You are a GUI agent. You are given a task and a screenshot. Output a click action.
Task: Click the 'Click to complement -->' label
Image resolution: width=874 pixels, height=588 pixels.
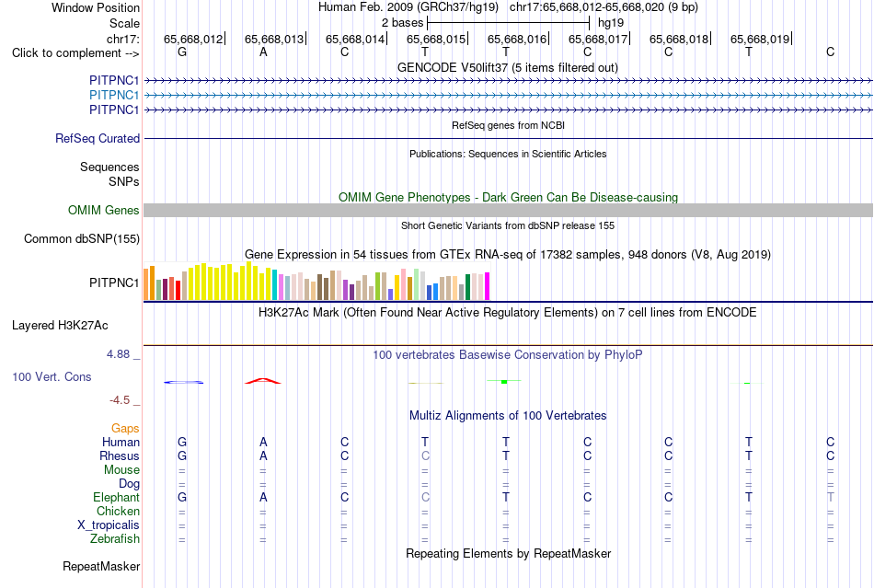[x=75, y=53]
